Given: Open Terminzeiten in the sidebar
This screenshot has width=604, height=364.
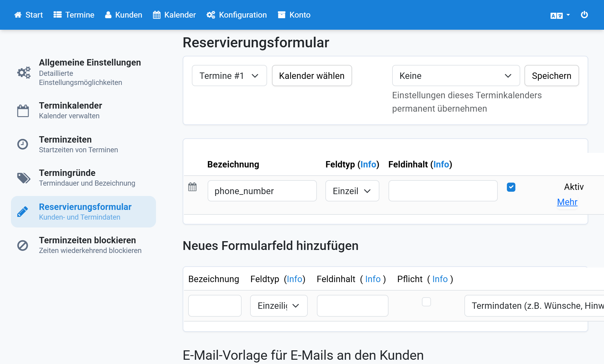Looking at the screenshot, I should tap(83, 144).
